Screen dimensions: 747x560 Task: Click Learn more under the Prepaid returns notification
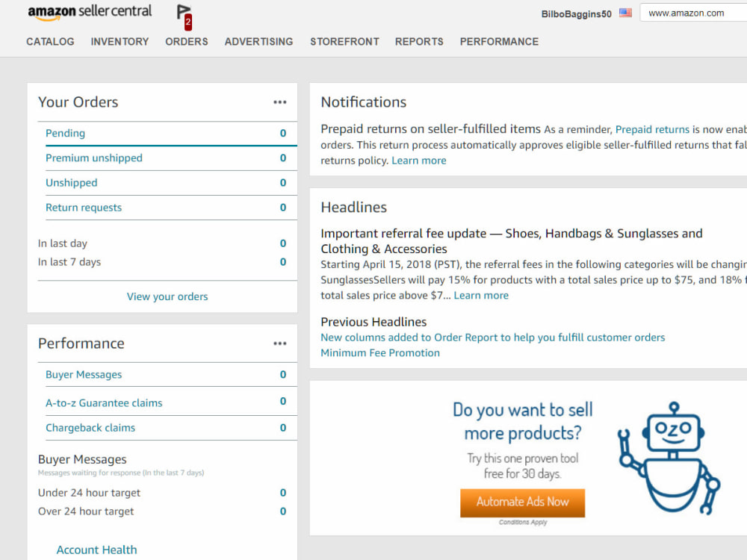coord(419,161)
